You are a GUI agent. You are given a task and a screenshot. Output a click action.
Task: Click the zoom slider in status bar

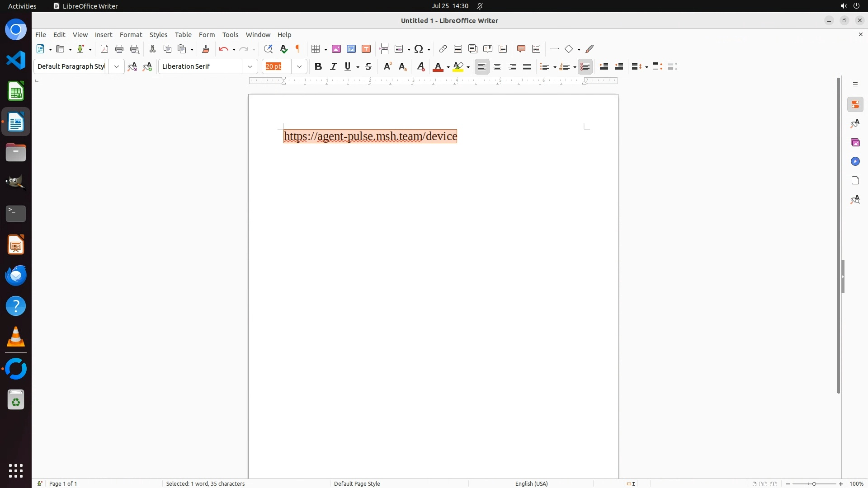pyautogui.click(x=814, y=483)
